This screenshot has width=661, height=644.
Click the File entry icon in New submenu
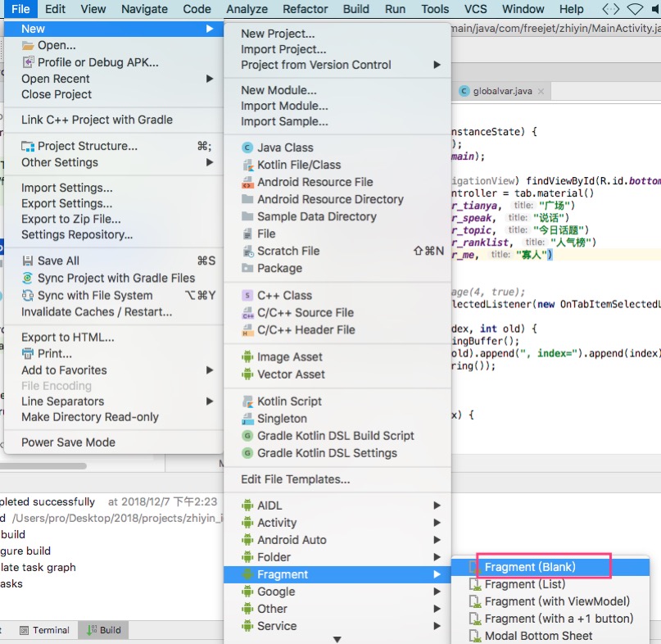click(247, 234)
